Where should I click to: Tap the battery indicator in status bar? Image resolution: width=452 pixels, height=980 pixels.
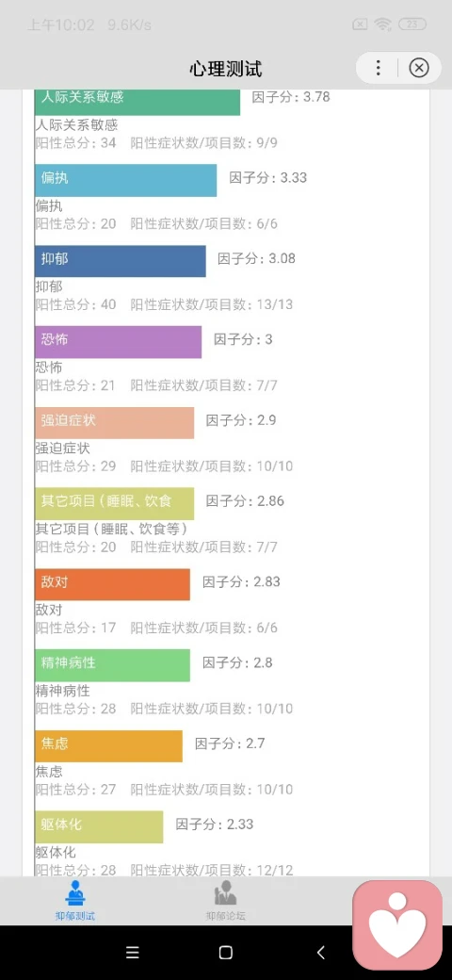click(x=412, y=25)
